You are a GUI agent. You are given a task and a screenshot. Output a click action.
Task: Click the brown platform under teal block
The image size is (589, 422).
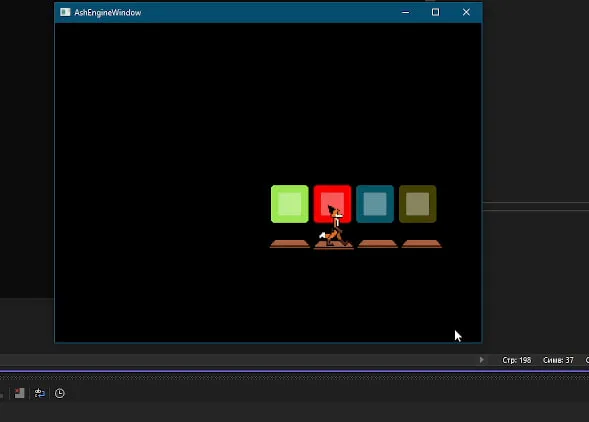(378, 244)
